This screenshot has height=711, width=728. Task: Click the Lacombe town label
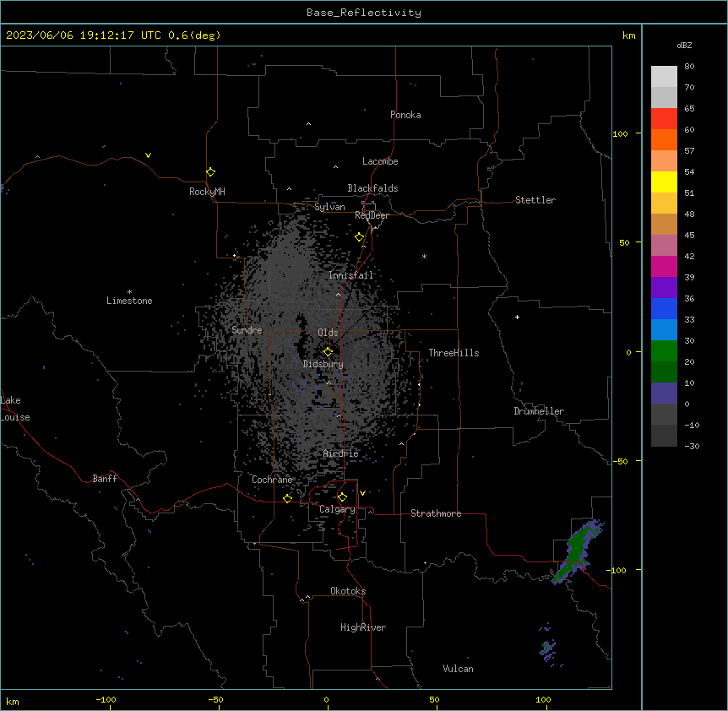point(380,161)
